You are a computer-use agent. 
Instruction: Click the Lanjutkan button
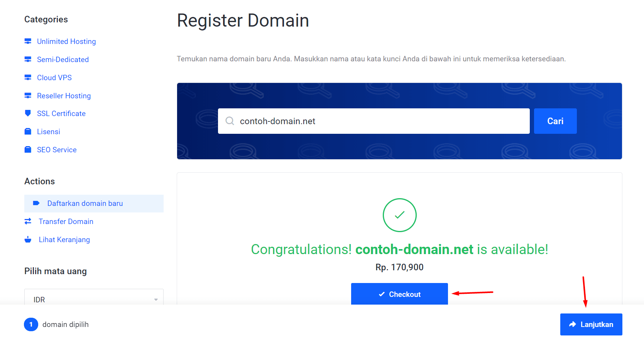[x=591, y=324]
